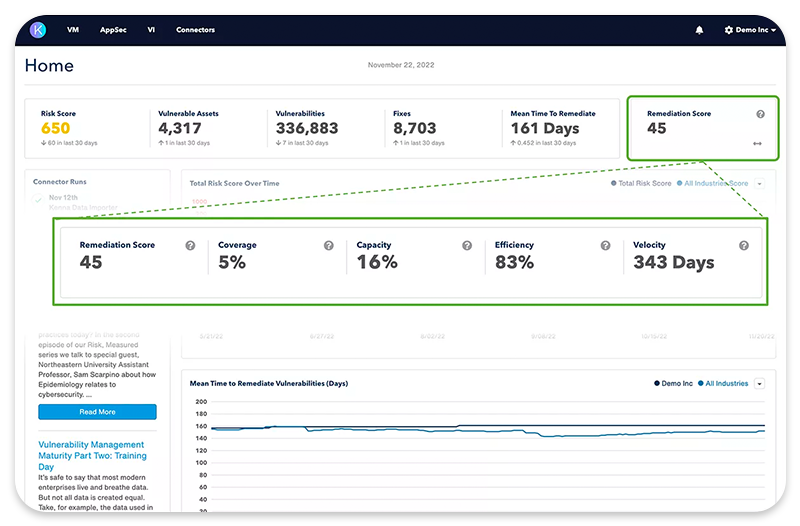Expand Remediation Score with arrows icon
Viewport: 800px width, 526px height.
click(757, 144)
